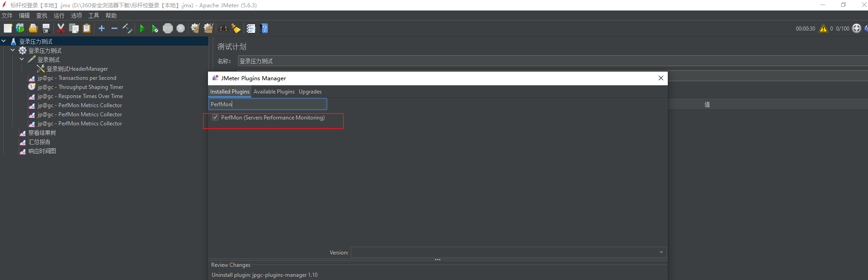Select 汇总报告 listener in the tree

pyautogui.click(x=39, y=142)
